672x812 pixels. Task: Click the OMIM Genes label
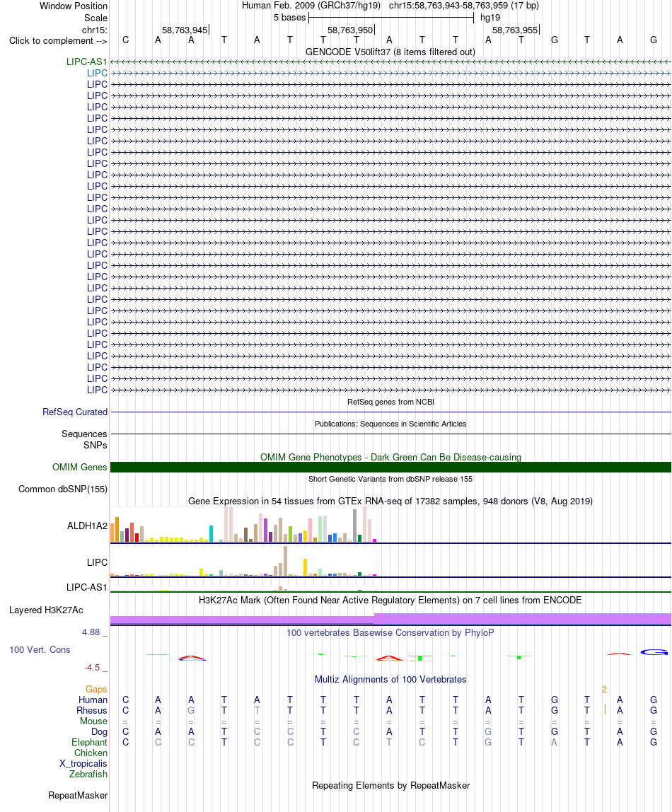point(80,467)
